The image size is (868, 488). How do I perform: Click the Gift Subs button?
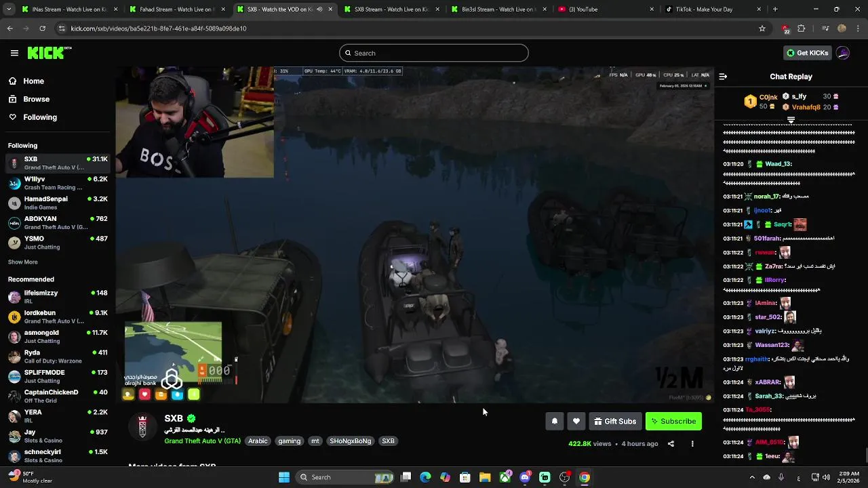[615, 421]
